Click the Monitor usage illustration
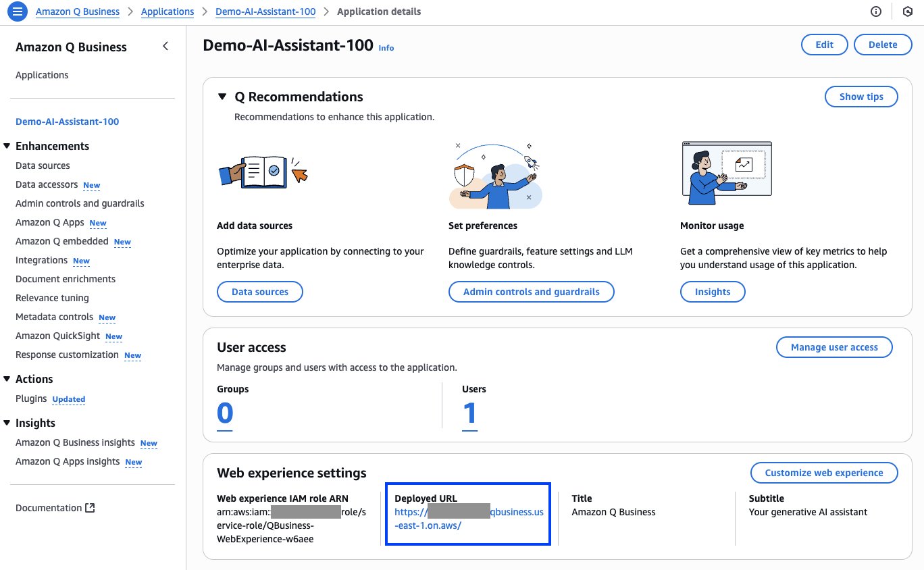924x570 pixels. pos(727,173)
